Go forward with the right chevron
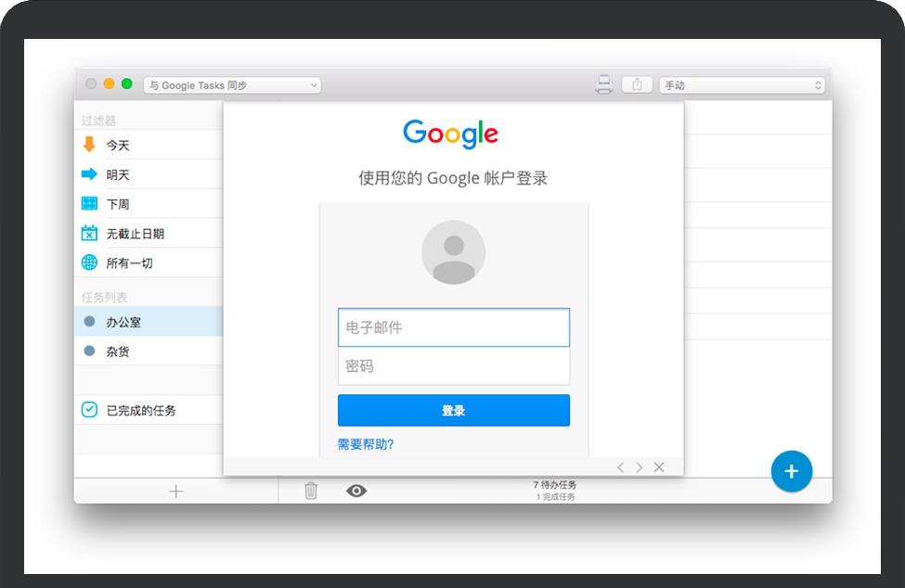 click(639, 467)
